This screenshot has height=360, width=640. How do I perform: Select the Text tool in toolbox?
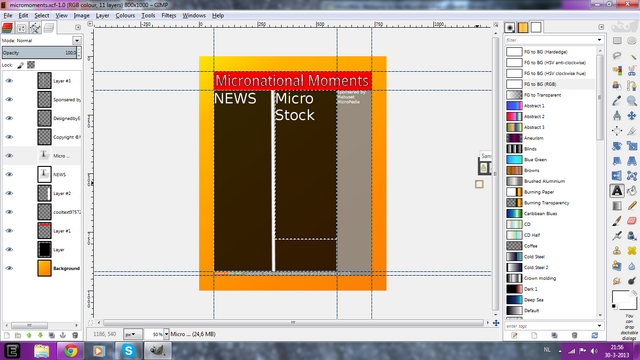617,190
